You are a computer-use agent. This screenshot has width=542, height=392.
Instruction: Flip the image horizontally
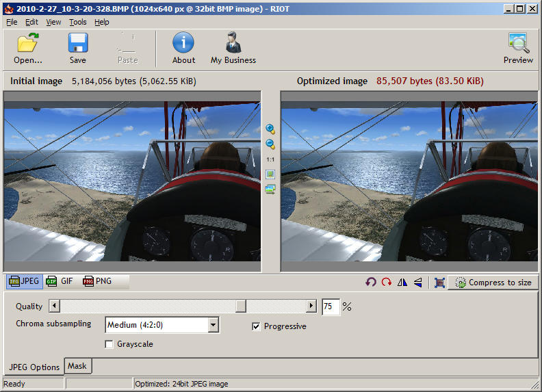pos(402,282)
